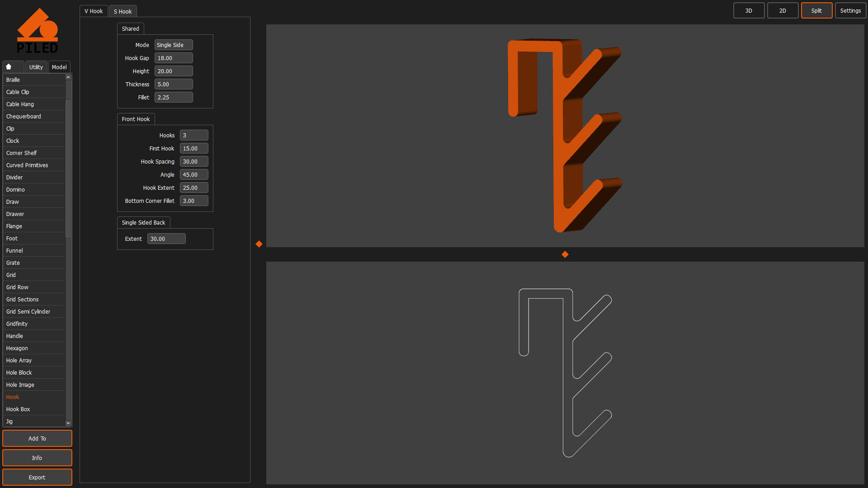Switch to the V Hook tab

pyautogui.click(x=94, y=11)
